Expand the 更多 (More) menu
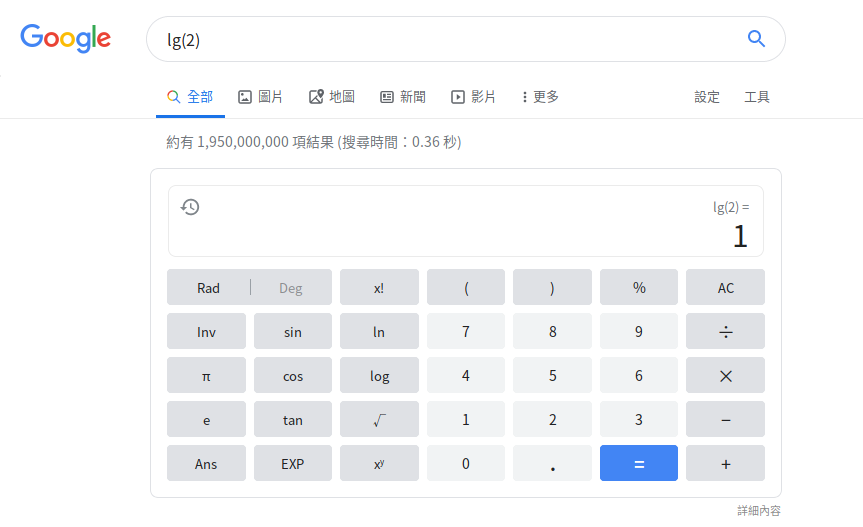Viewport: 863px width, 527px height. (x=540, y=97)
